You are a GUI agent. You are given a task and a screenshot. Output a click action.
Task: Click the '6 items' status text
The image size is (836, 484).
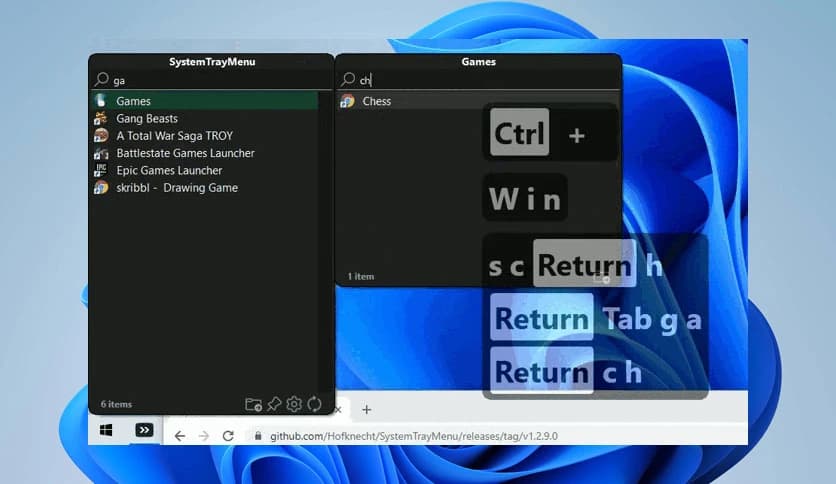pyautogui.click(x=116, y=404)
